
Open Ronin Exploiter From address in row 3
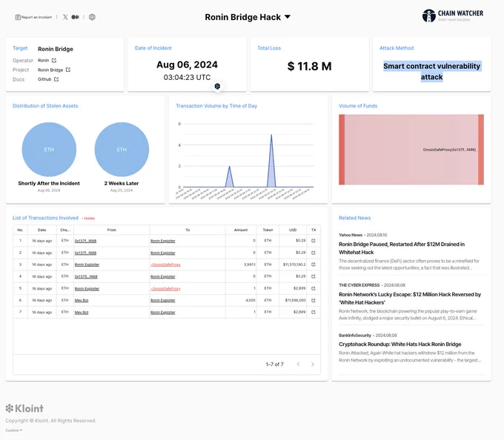[x=87, y=264]
